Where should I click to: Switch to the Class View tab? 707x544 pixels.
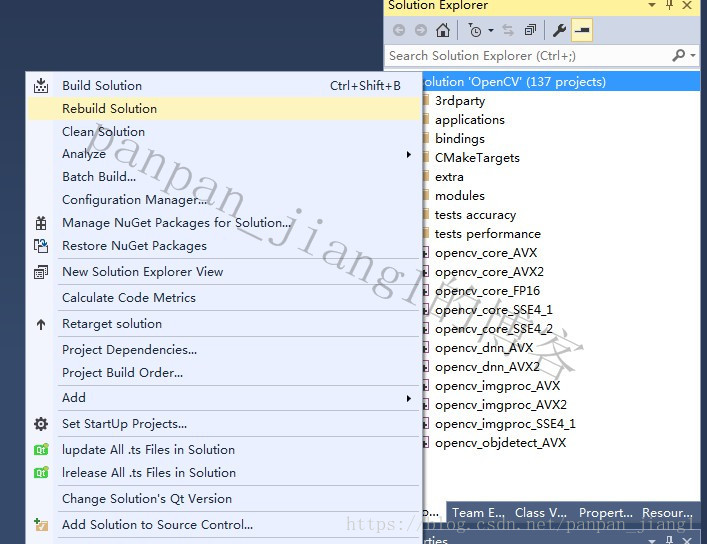tap(541, 513)
